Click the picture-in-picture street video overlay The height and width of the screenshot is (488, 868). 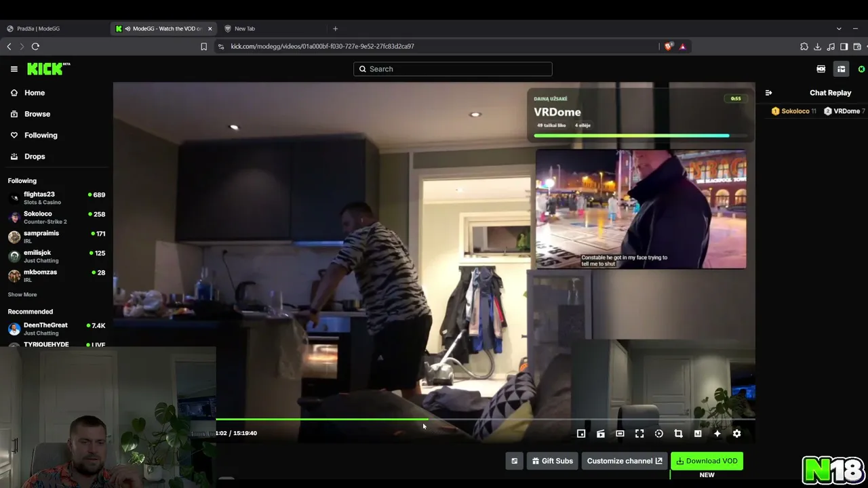click(641, 209)
